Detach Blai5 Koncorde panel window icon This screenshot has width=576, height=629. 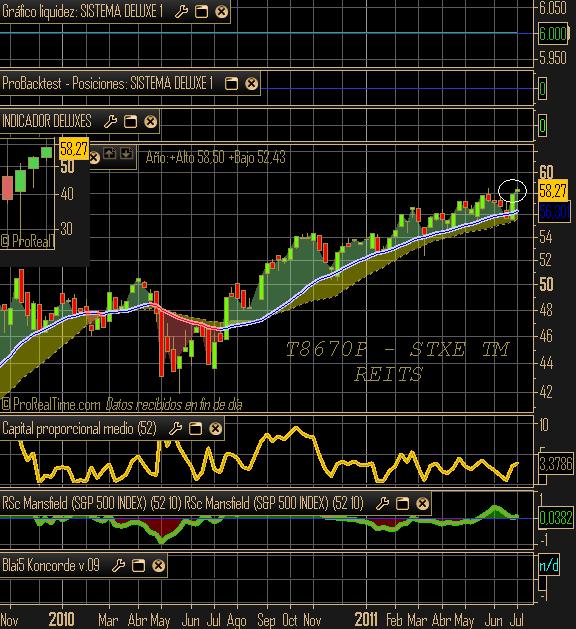tap(138, 565)
